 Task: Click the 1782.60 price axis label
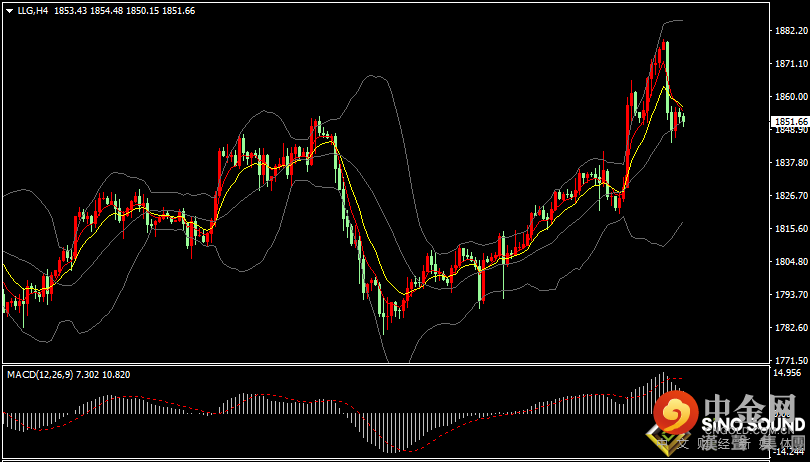pyautogui.click(x=791, y=328)
